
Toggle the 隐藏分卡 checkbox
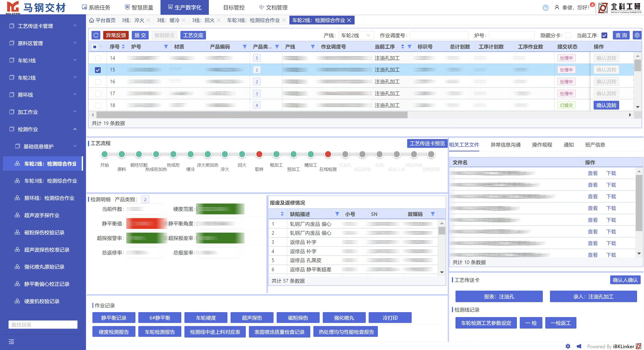tap(568, 36)
